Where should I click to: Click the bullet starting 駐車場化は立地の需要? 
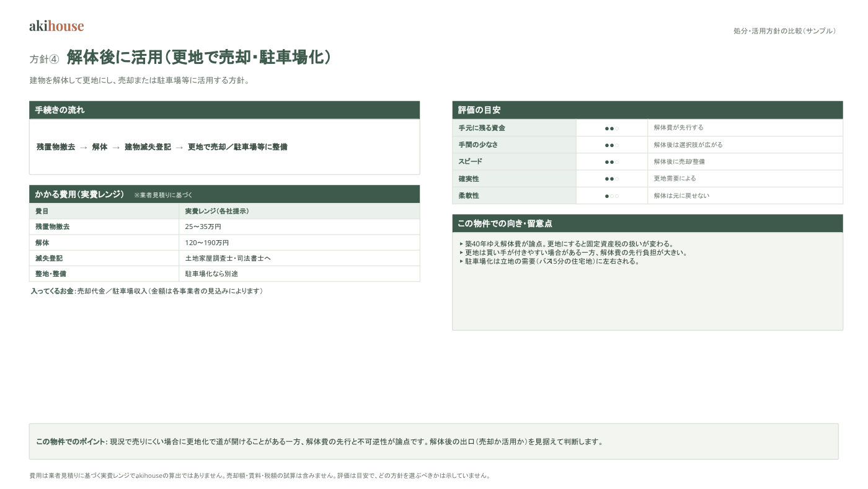tap(549, 261)
